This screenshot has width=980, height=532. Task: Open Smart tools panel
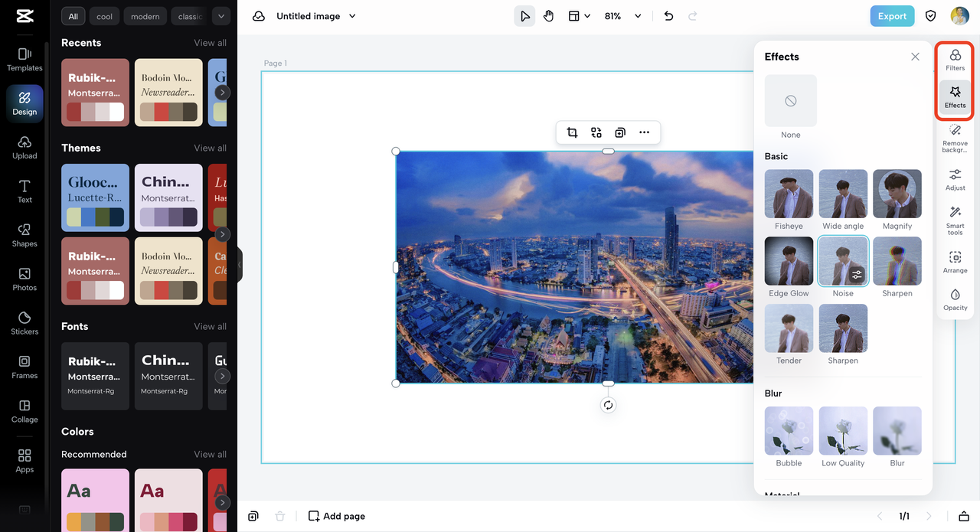pyautogui.click(x=955, y=220)
